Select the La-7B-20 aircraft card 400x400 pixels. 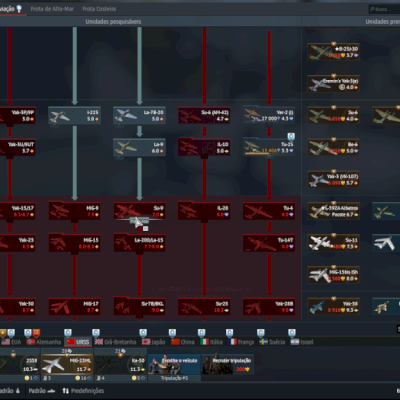point(139,115)
